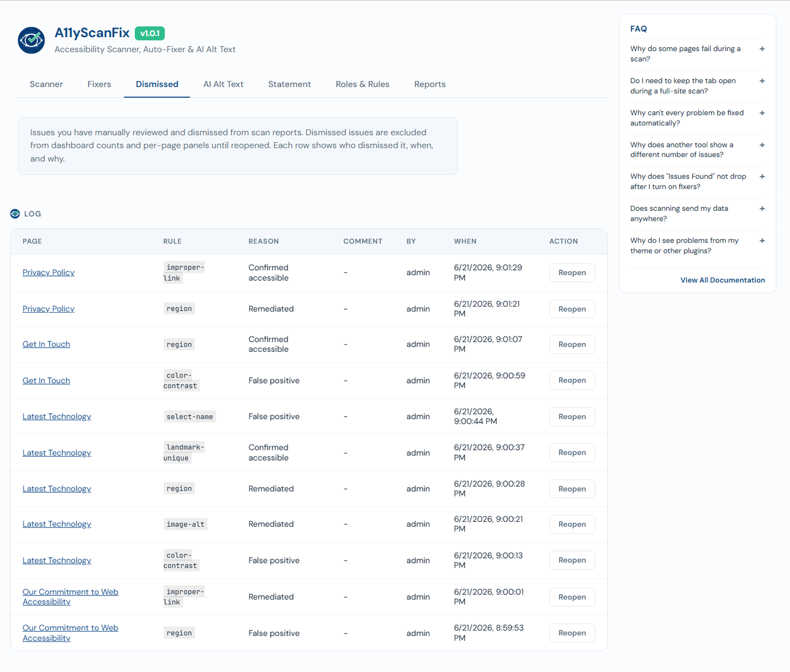The width and height of the screenshot is (790, 672).
Task: Open Privacy Policy link in the Remediated region row
Action: pyautogui.click(x=48, y=309)
